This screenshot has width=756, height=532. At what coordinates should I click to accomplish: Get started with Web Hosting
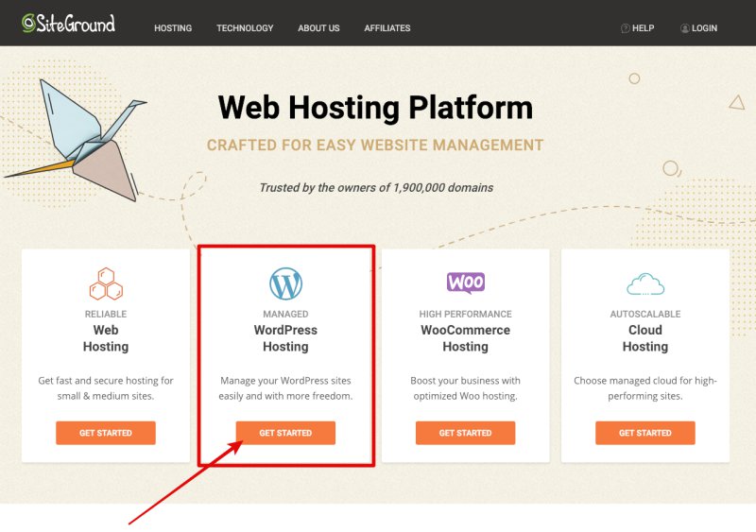pos(106,433)
